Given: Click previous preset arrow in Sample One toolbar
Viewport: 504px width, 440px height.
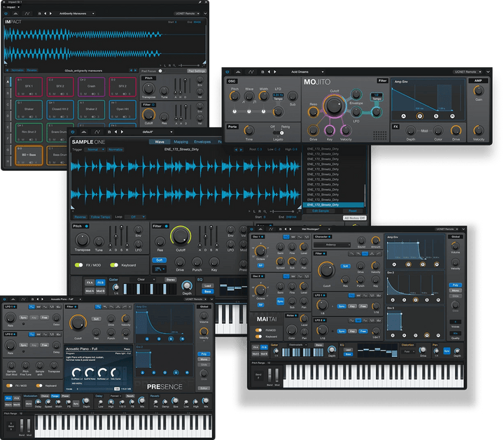Looking at the screenshot, I should point(116,132).
